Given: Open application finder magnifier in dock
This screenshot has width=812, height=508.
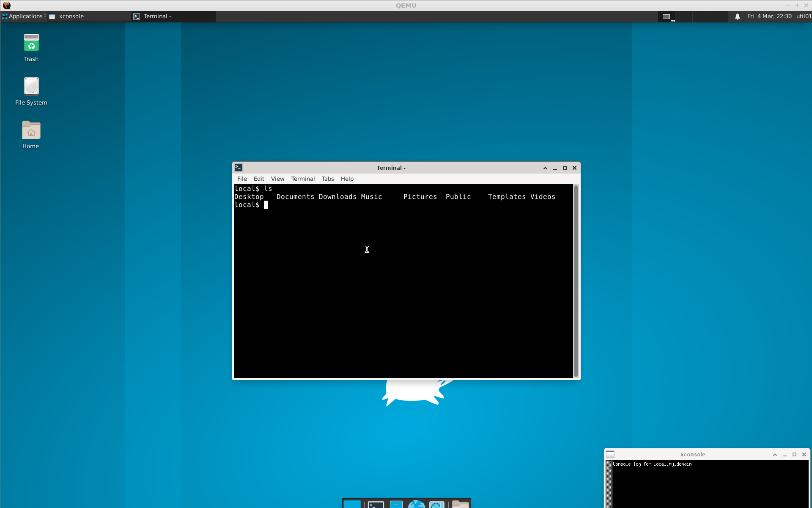Looking at the screenshot, I should pos(437,504).
